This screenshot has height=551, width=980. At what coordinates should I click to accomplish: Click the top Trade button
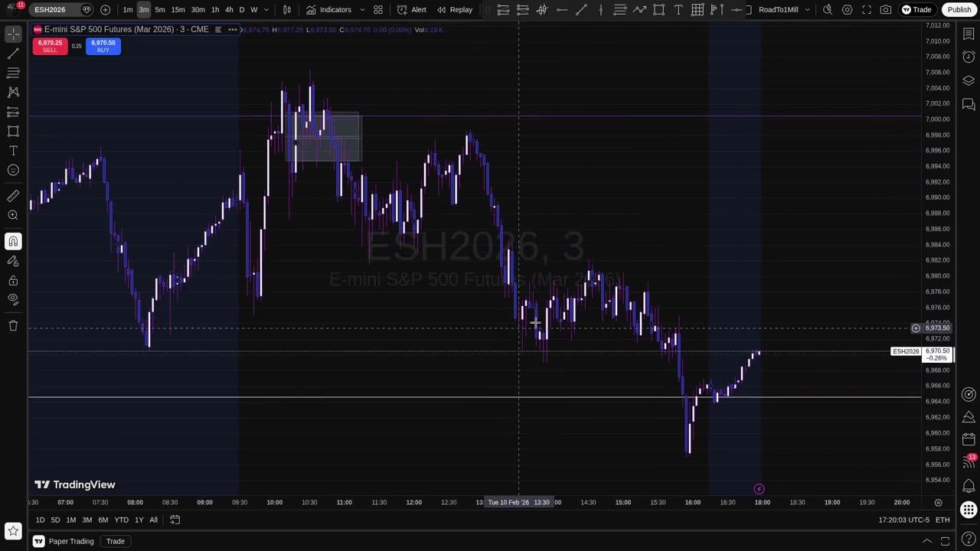click(916, 10)
